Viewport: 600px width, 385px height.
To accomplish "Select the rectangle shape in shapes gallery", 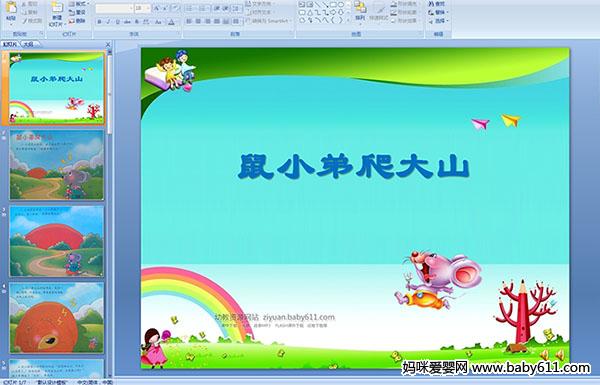I will pyautogui.click(x=334, y=5).
